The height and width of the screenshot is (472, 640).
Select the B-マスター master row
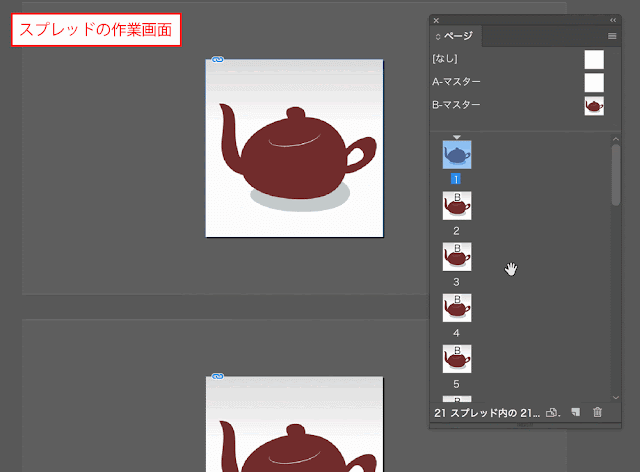tap(518, 105)
